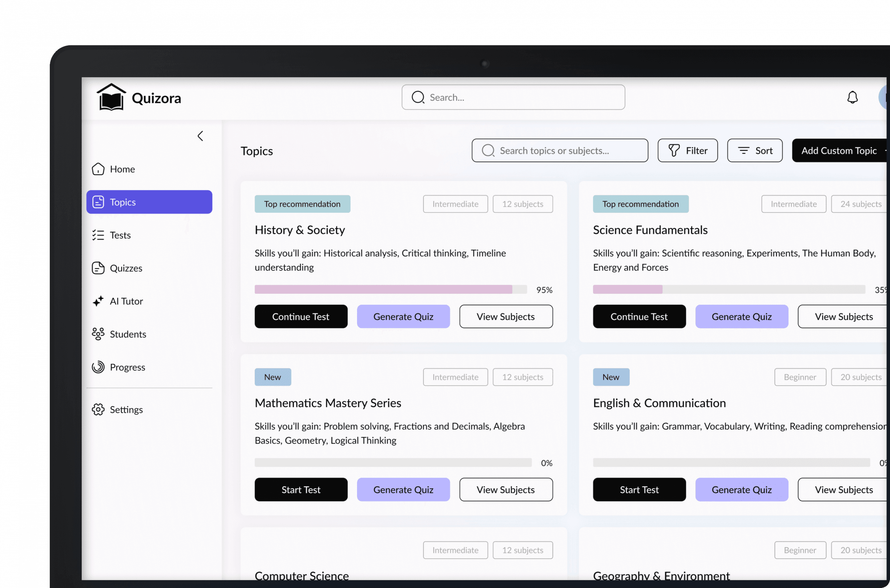Click Beginner tag on English & Communication
The height and width of the screenshot is (588, 890).
tap(800, 377)
